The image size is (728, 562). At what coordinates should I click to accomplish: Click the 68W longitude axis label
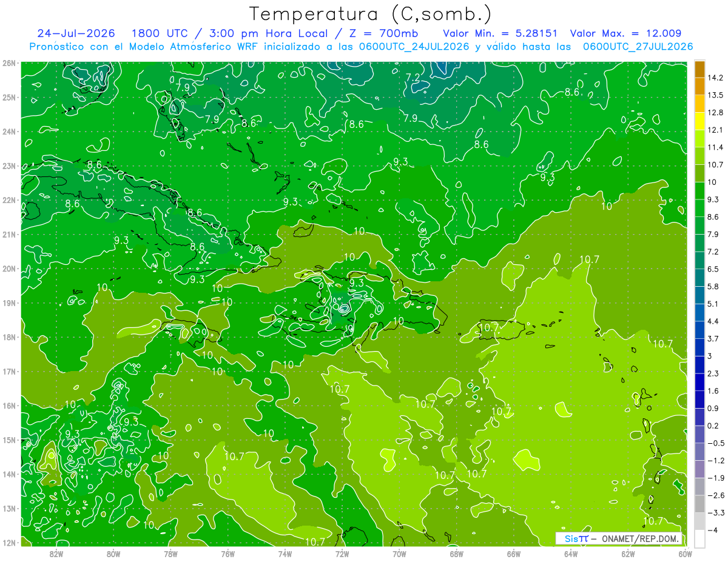[x=456, y=554]
